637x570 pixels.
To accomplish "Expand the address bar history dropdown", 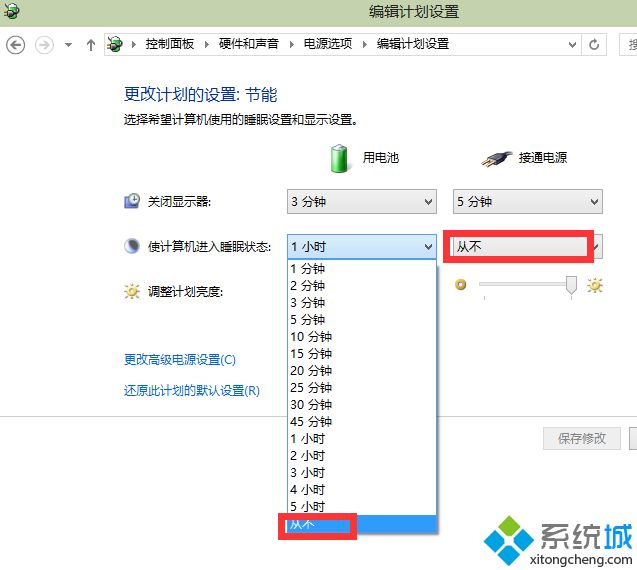I will (x=572, y=45).
